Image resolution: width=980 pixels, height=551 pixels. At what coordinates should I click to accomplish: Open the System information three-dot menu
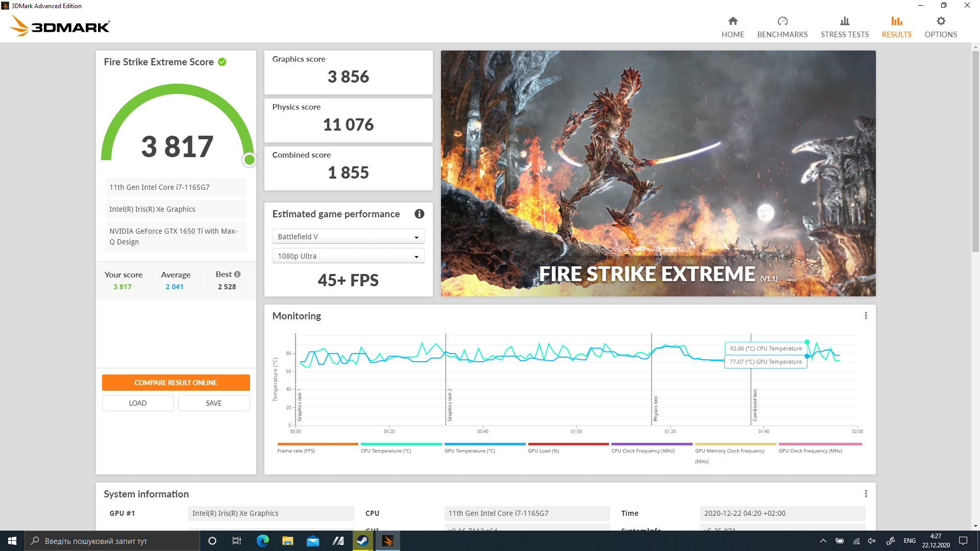866,494
